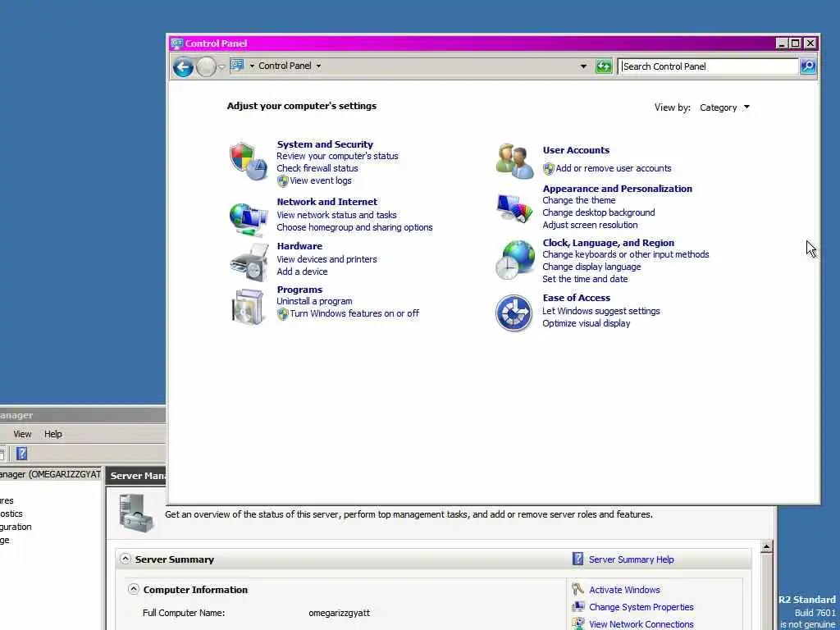Click Let Windows suggest settings

coord(600,311)
